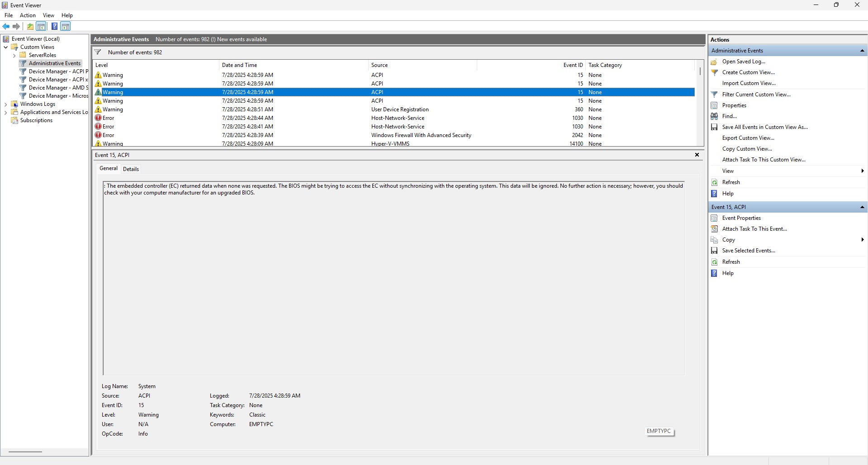
Task: Select the Create Custom View filter icon
Action: point(715,72)
